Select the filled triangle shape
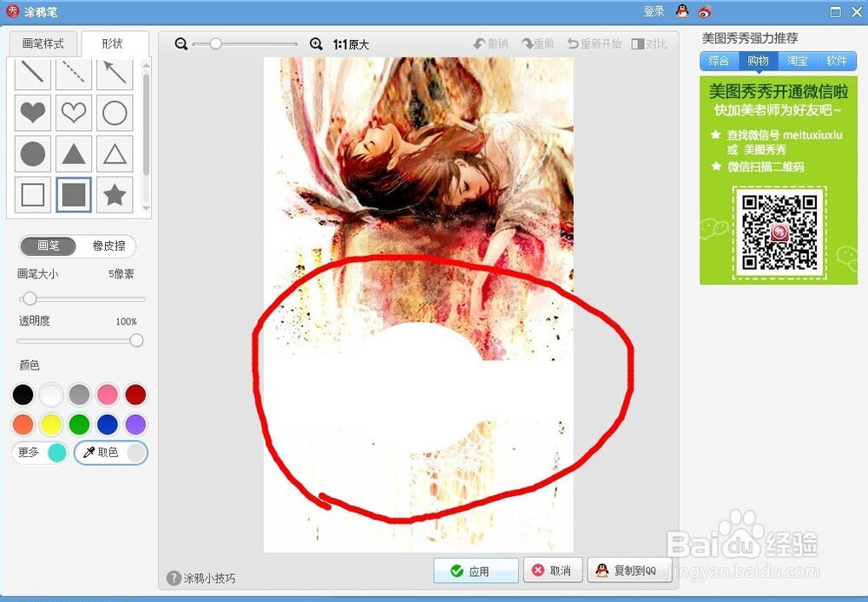This screenshot has height=602, width=868. (x=74, y=154)
